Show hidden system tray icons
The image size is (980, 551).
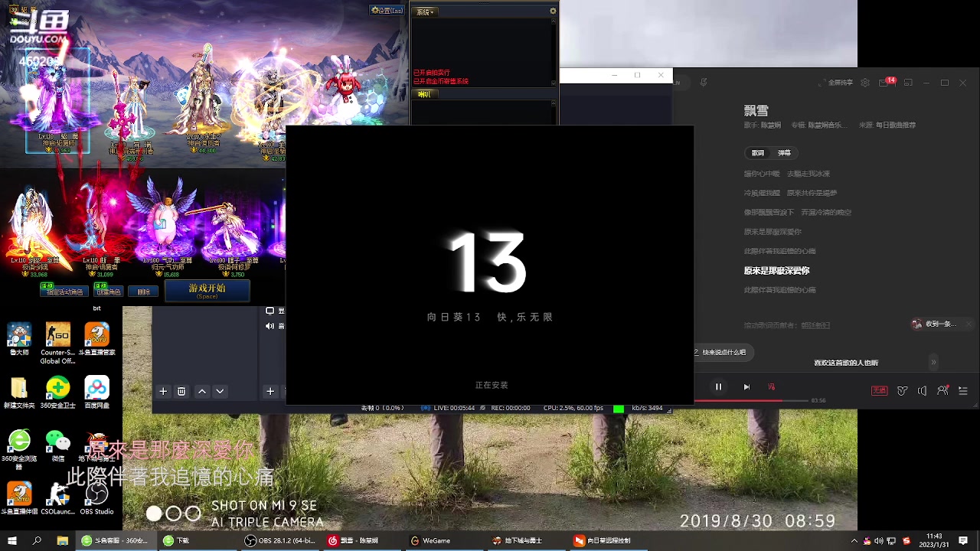854,540
